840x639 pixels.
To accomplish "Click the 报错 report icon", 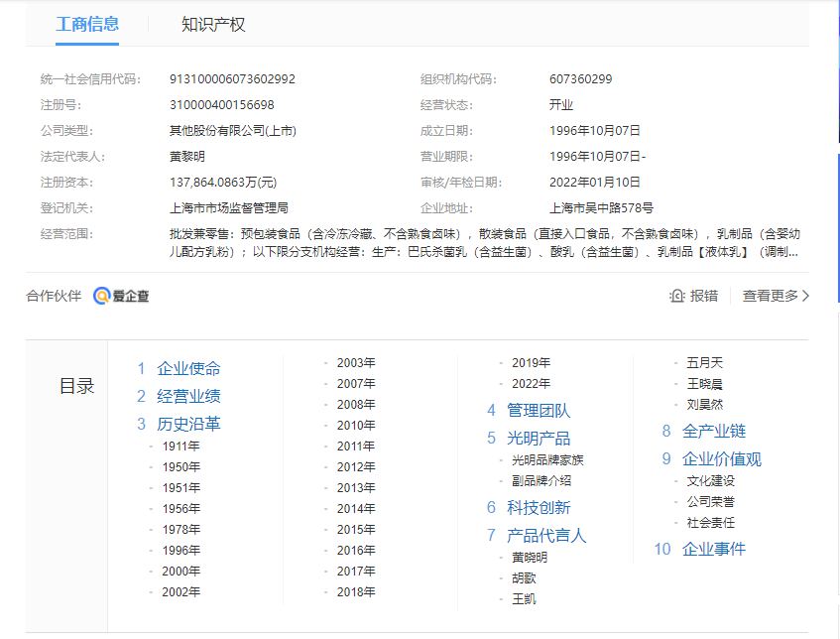I will click(677, 296).
